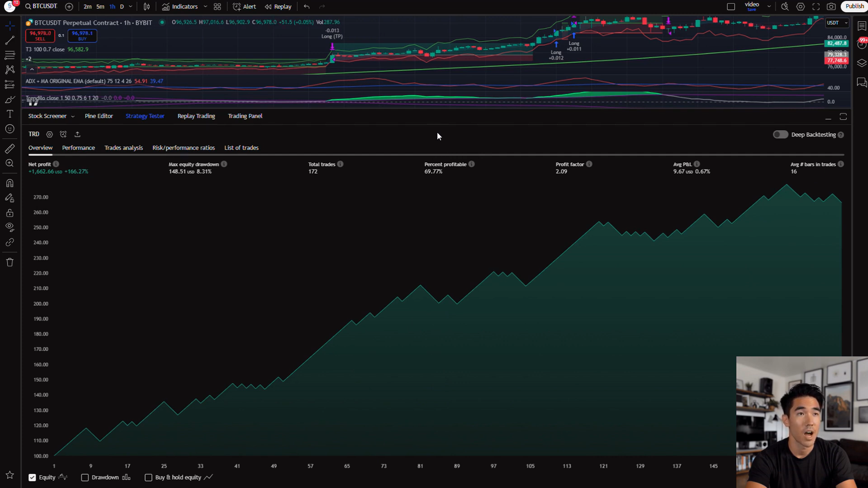Screen dimensions: 868x488
Task: Select the brush drawing tool
Action: (9, 99)
